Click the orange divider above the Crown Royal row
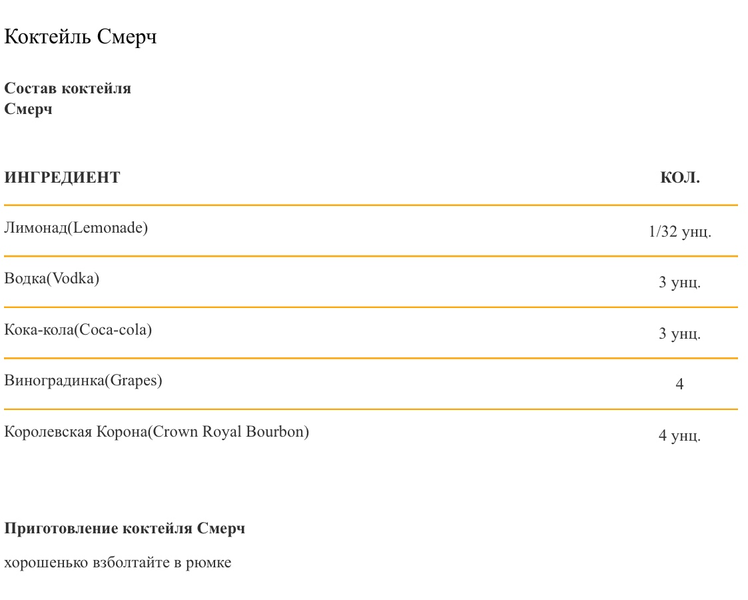 pos(371,409)
